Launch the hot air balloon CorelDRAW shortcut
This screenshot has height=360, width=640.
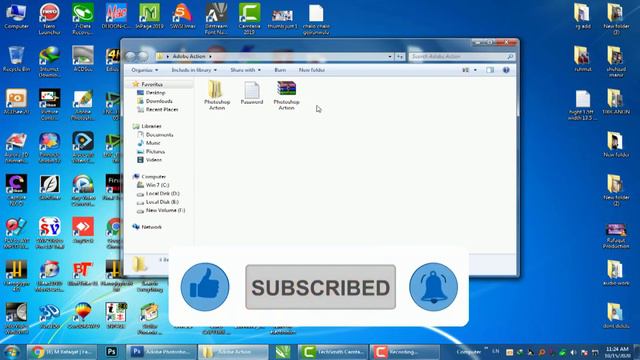[x=83, y=316]
